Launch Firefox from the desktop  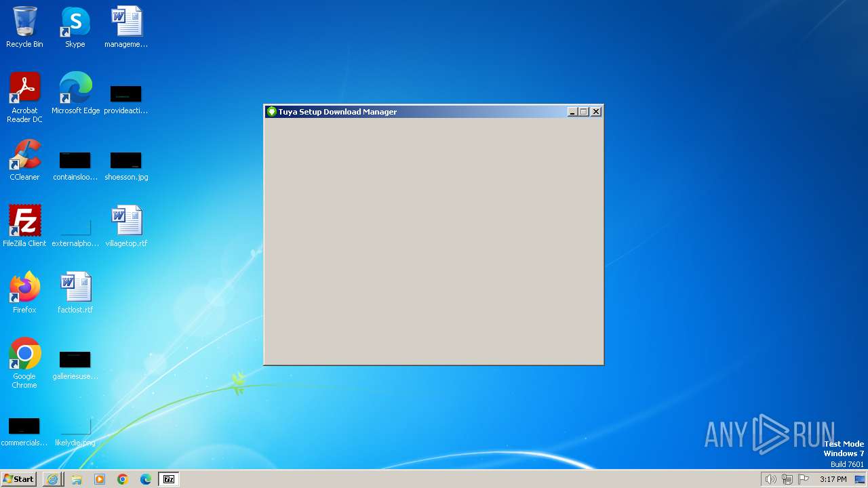[24, 293]
